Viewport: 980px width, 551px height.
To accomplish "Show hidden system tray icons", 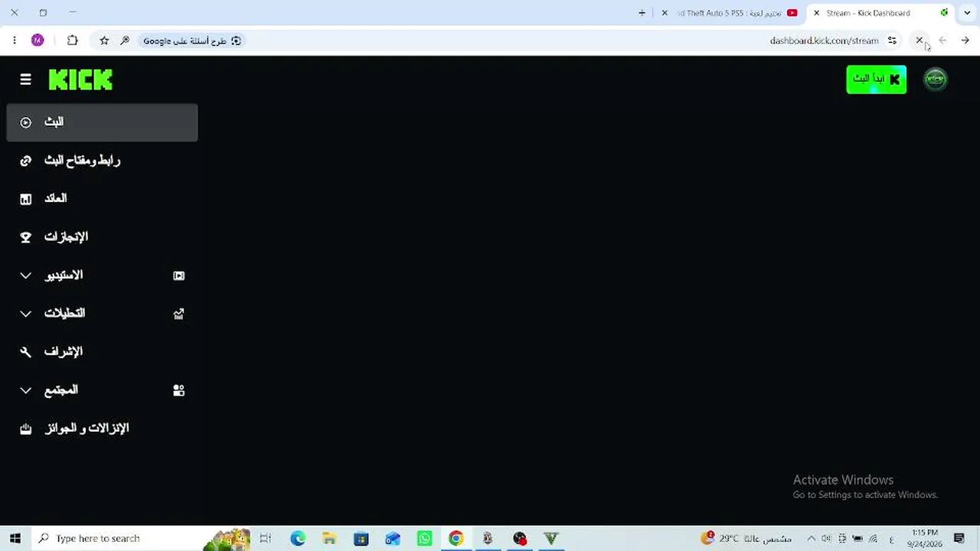I will [811, 538].
